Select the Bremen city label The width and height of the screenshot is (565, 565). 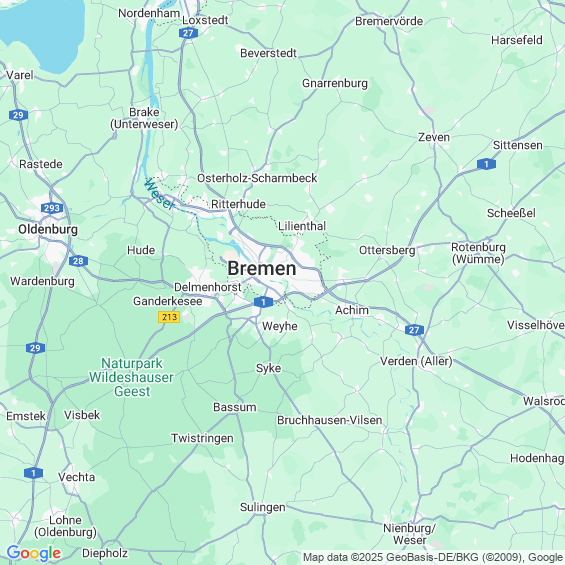pos(262,268)
